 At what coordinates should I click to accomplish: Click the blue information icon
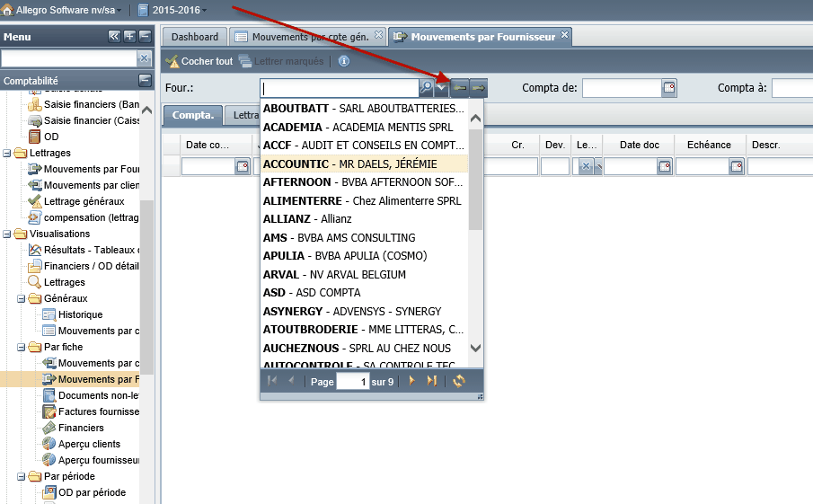(x=344, y=61)
